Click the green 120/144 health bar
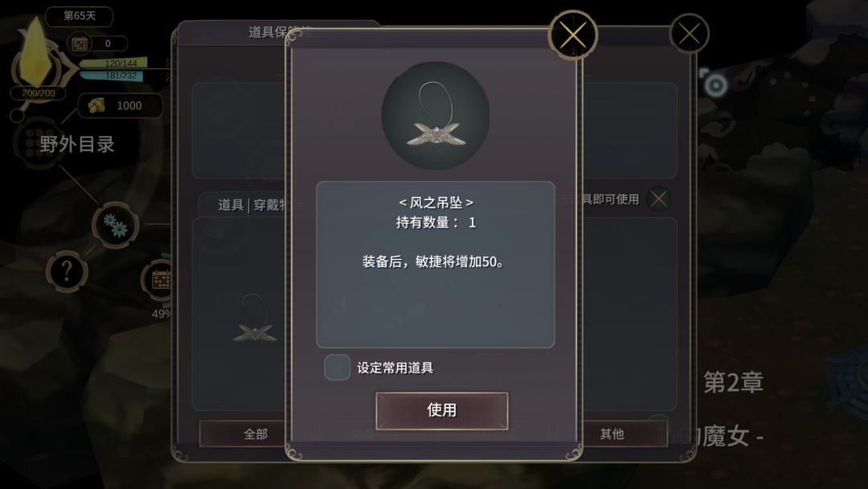The width and height of the screenshot is (868, 489). (113, 63)
